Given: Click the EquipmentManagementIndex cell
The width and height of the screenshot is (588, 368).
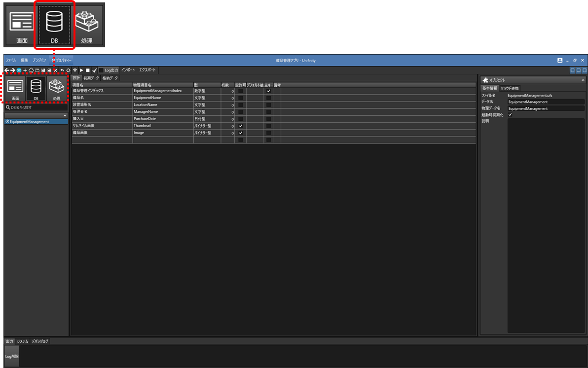Looking at the screenshot, I should point(163,91).
